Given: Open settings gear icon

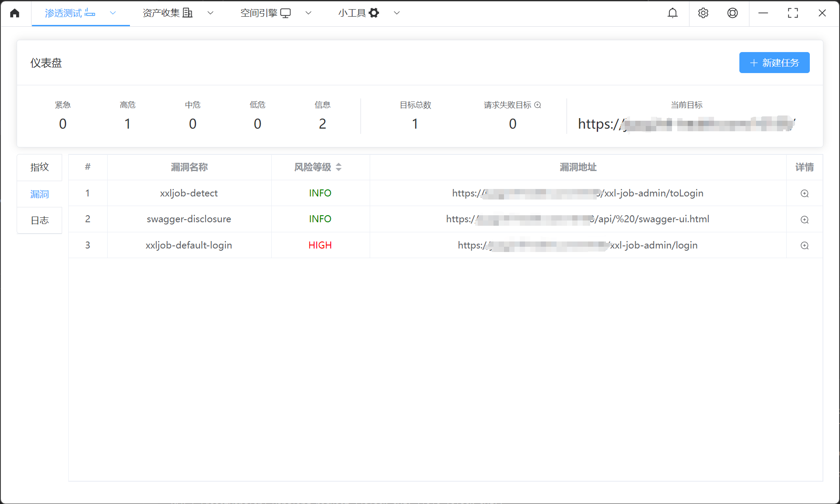Looking at the screenshot, I should 703,13.
